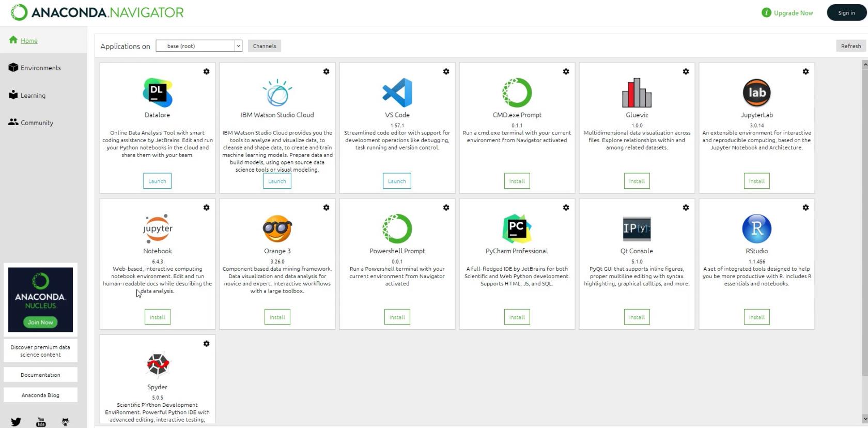
Task: Click the VS Code application icon
Action: pyautogui.click(x=397, y=93)
